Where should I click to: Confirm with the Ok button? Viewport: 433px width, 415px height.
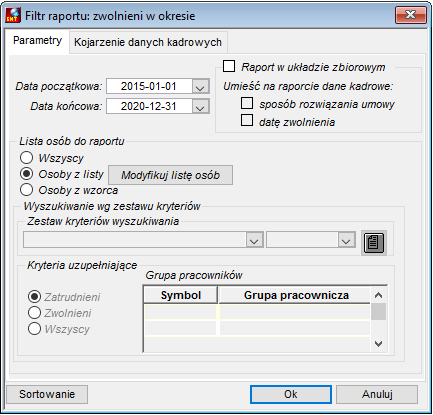click(291, 394)
